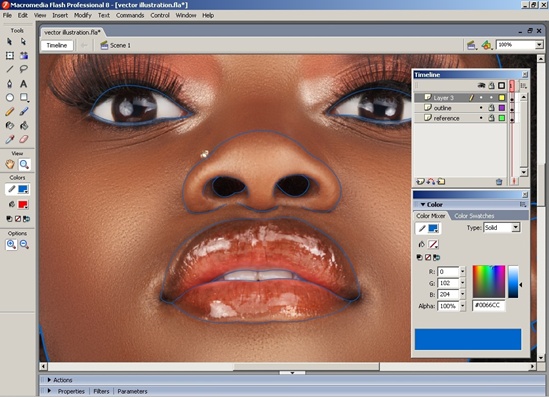Open the Alpha value slider arrow
This screenshot has width=549, height=397.
tap(463, 306)
